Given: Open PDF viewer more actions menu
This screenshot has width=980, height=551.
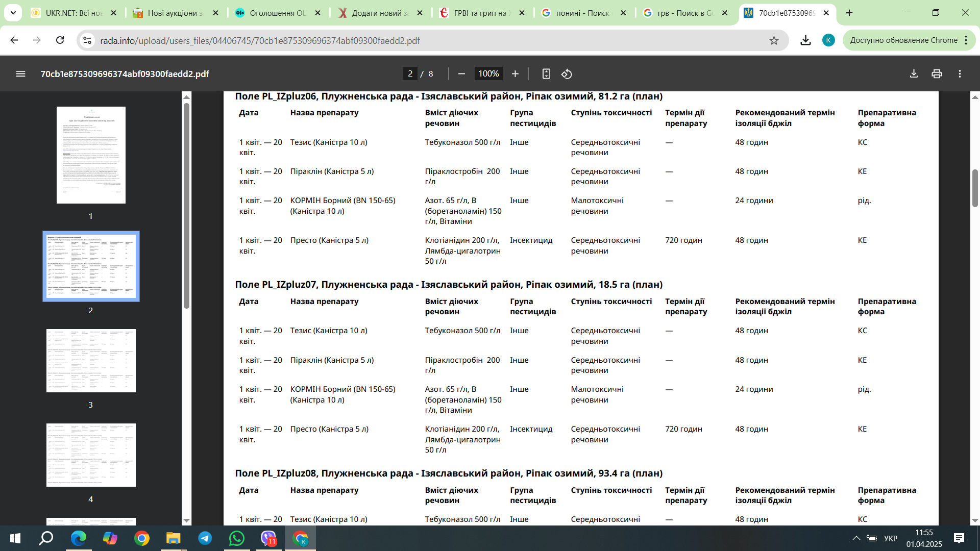Looking at the screenshot, I should click(960, 74).
